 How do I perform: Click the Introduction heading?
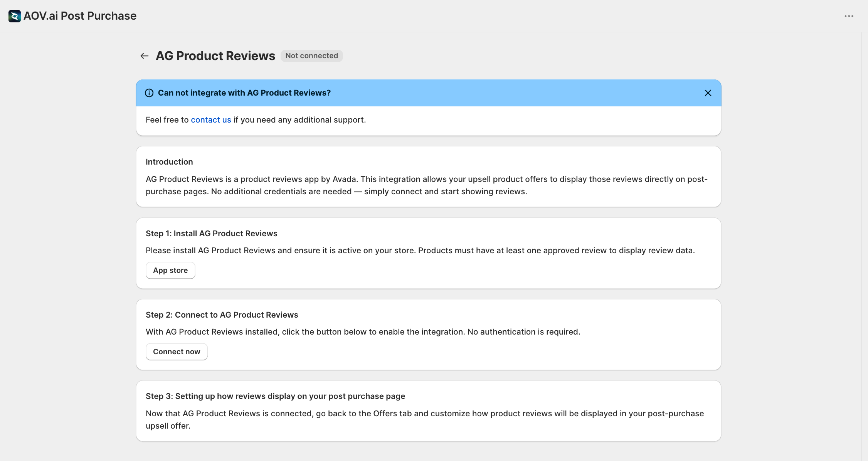pyautogui.click(x=169, y=162)
